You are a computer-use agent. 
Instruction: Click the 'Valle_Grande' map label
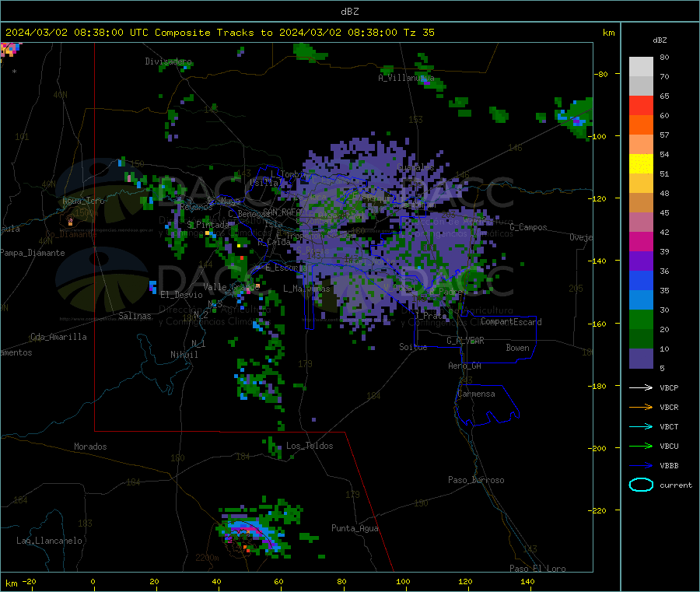click(231, 287)
